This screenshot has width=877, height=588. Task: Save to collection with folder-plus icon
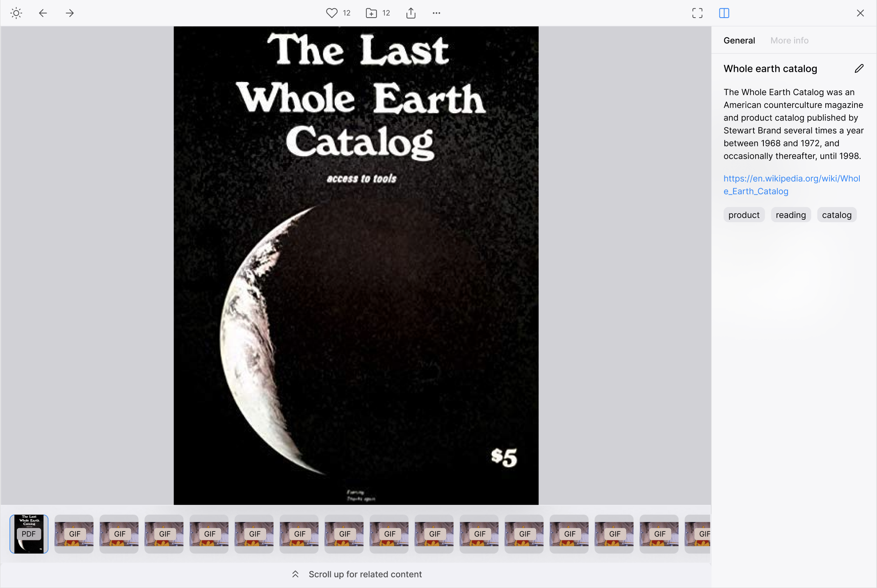point(371,13)
